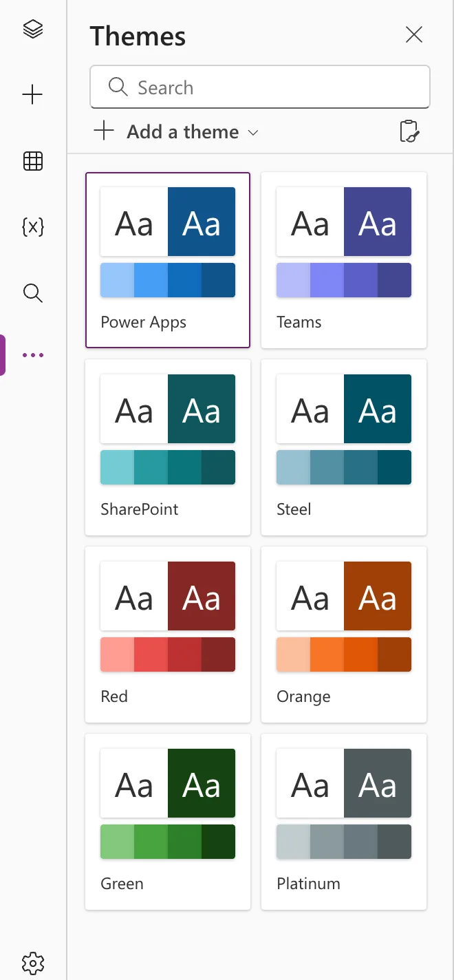
Task: Click the "Themes" panel heading
Action: coord(138,36)
